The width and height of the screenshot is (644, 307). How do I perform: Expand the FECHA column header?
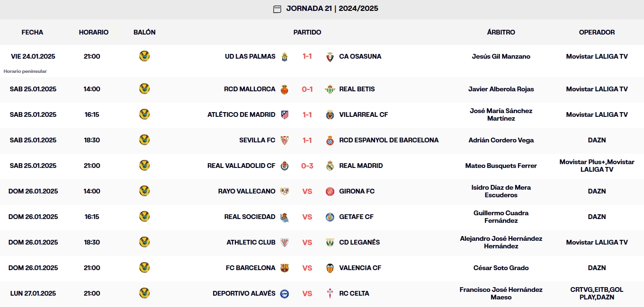point(31,32)
